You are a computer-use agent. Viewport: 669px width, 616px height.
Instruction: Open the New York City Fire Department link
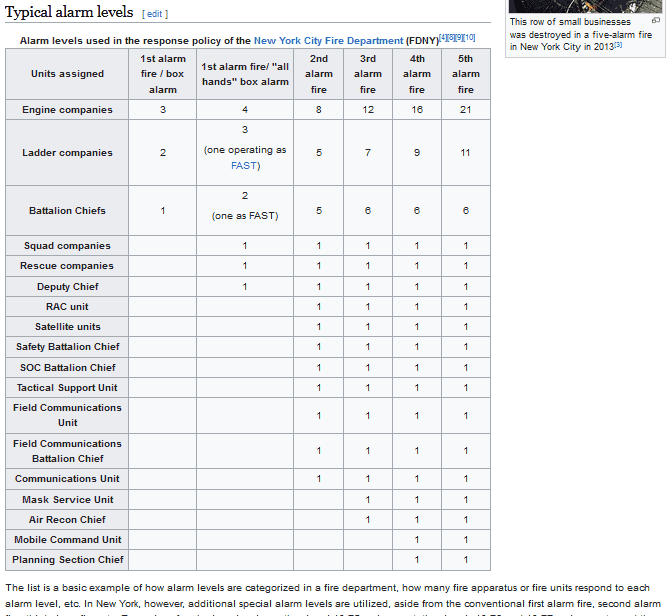pos(328,41)
